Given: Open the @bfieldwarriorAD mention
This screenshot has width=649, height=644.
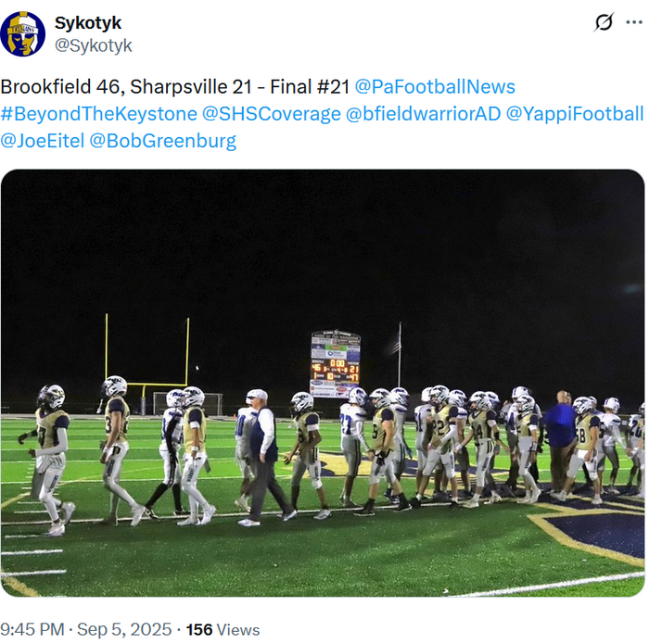Looking at the screenshot, I should 424,114.
